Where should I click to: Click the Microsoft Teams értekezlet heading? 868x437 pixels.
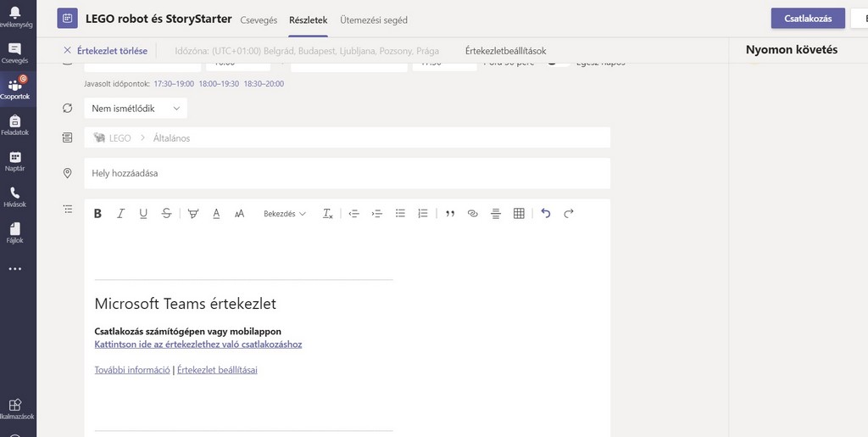186,304
